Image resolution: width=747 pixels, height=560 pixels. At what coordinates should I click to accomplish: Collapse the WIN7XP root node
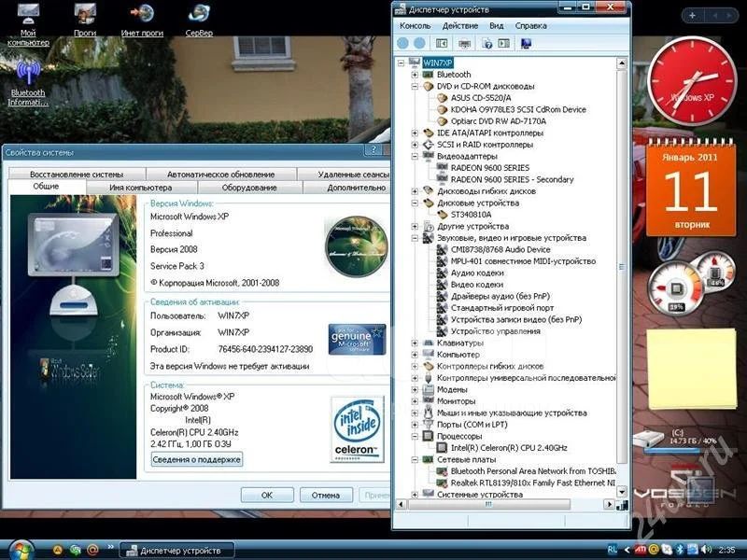(x=402, y=63)
